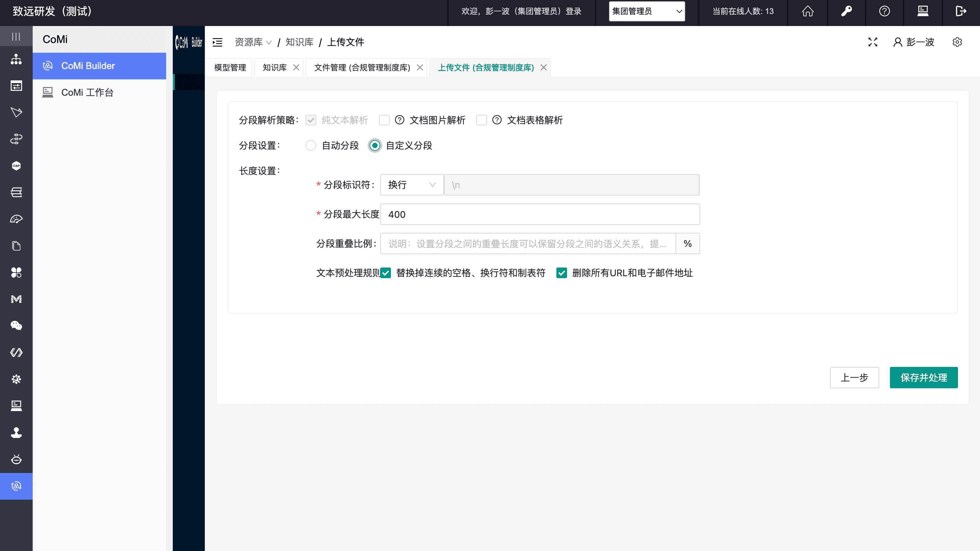Image resolution: width=980 pixels, height=551 pixels.
Task: Open the 集团管理员 role dropdown
Action: (647, 11)
